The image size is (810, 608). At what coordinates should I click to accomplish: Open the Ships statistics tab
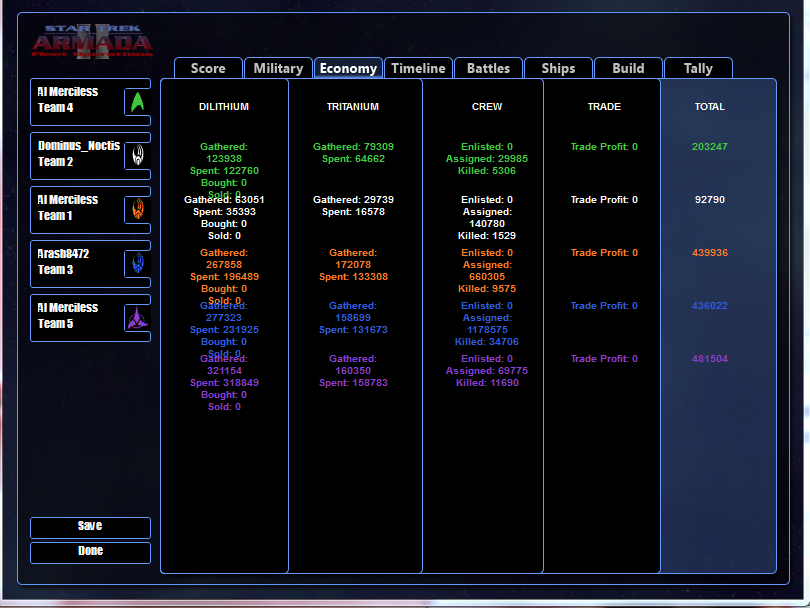point(558,68)
